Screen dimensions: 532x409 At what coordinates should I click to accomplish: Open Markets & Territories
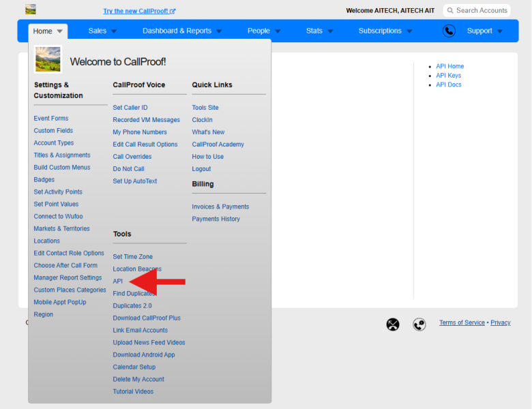61,228
